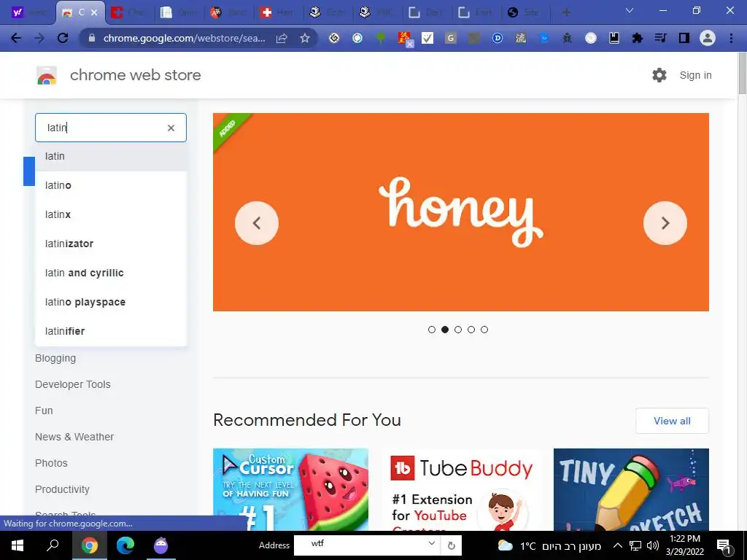This screenshot has height=560, width=747.
Task: Click the gray G extension icon
Action: (x=451, y=38)
